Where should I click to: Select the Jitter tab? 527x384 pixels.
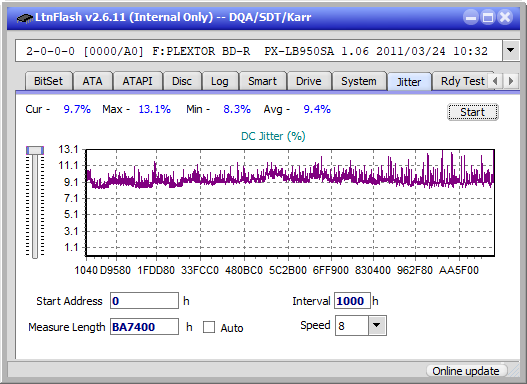point(409,82)
